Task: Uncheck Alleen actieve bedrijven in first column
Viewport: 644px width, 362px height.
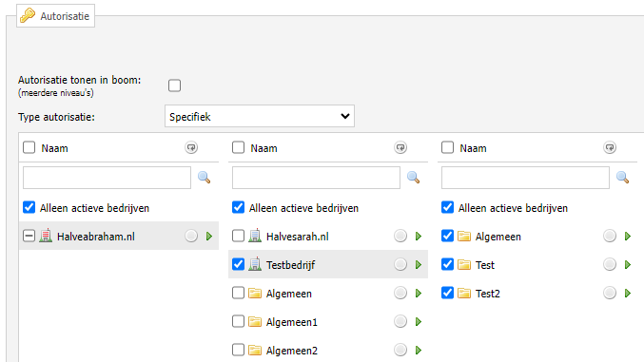Action: click(29, 207)
